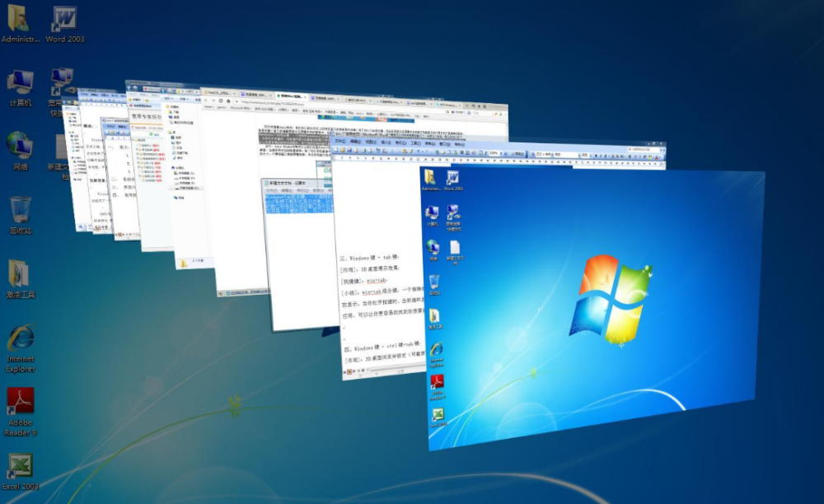Click 回收站 icon inside front desktop preview
Viewport: 824px width, 504px height.
434,285
